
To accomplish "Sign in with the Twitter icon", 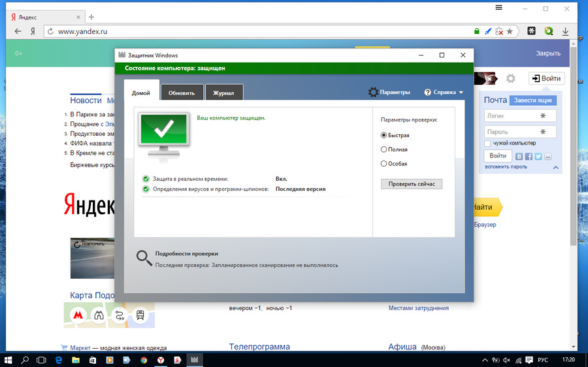I will [x=538, y=156].
